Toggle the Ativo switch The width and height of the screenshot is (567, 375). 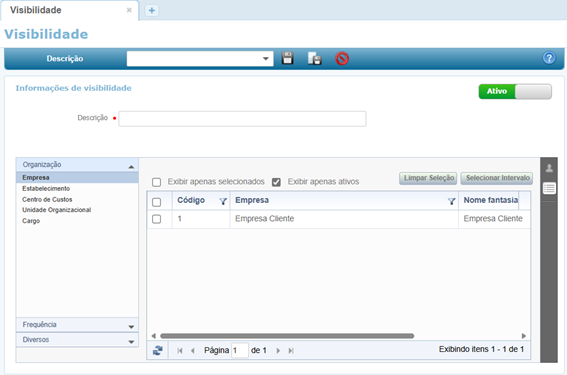coord(515,91)
